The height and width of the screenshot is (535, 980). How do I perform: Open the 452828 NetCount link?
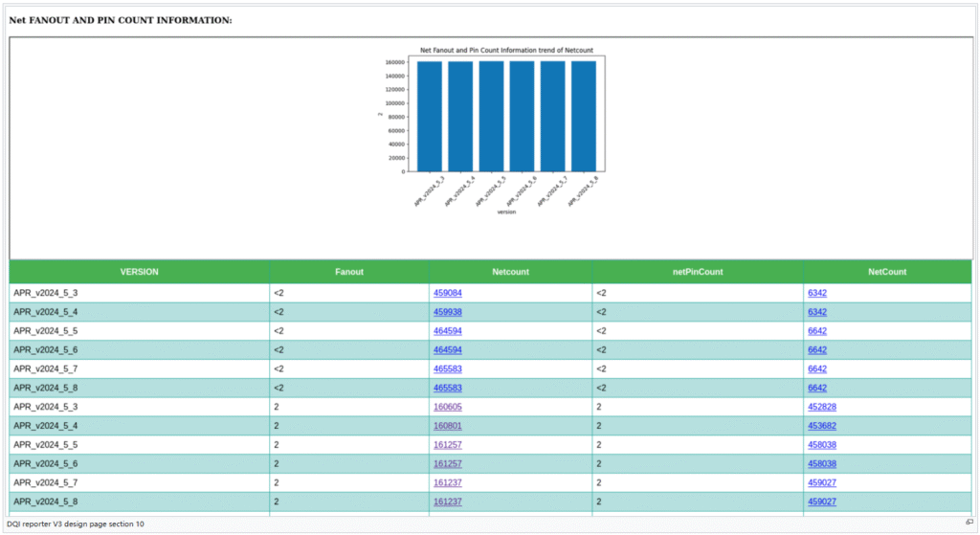click(x=822, y=407)
